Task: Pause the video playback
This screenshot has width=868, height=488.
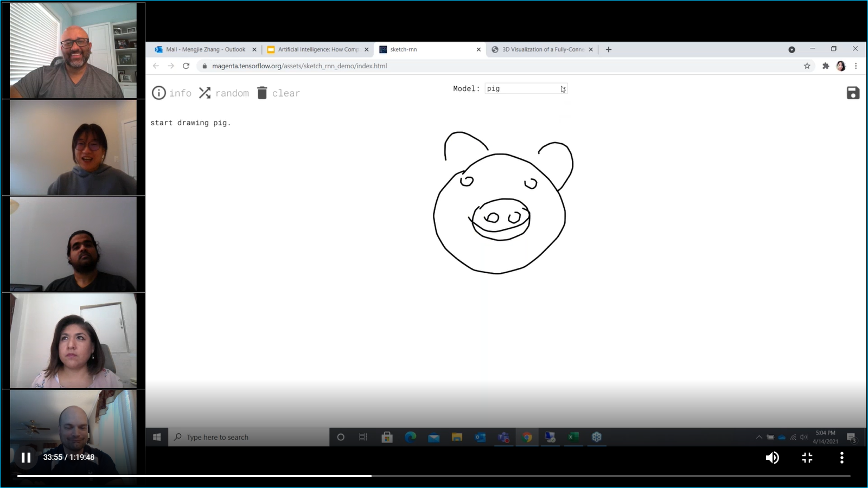Action: [x=25, y=458]
